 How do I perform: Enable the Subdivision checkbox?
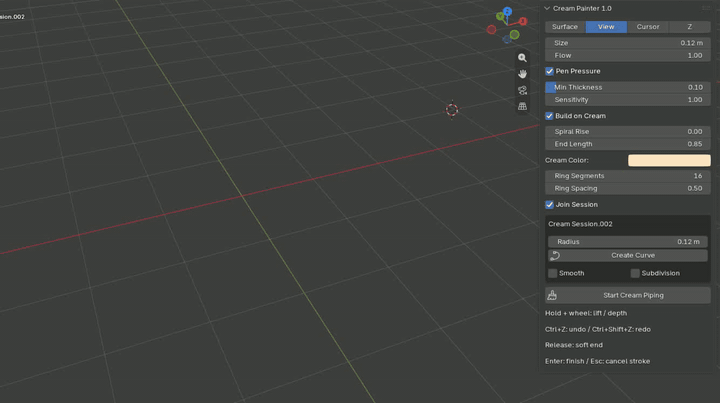[635, 273]
